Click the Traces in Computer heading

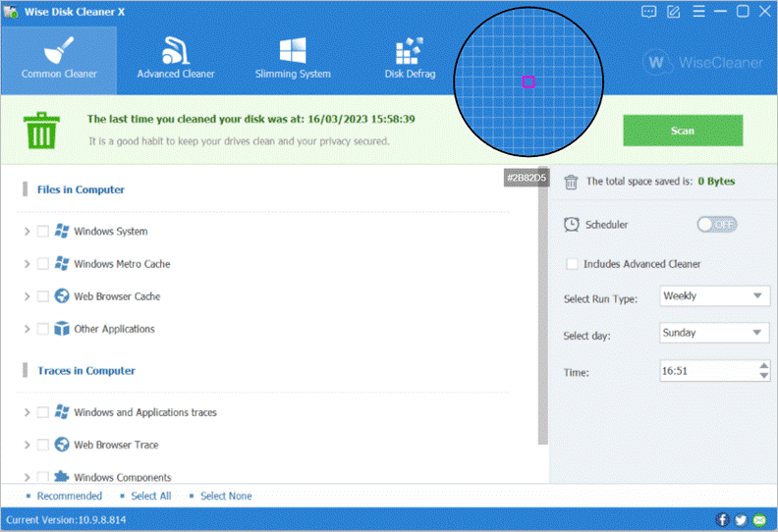click(86, 370)
